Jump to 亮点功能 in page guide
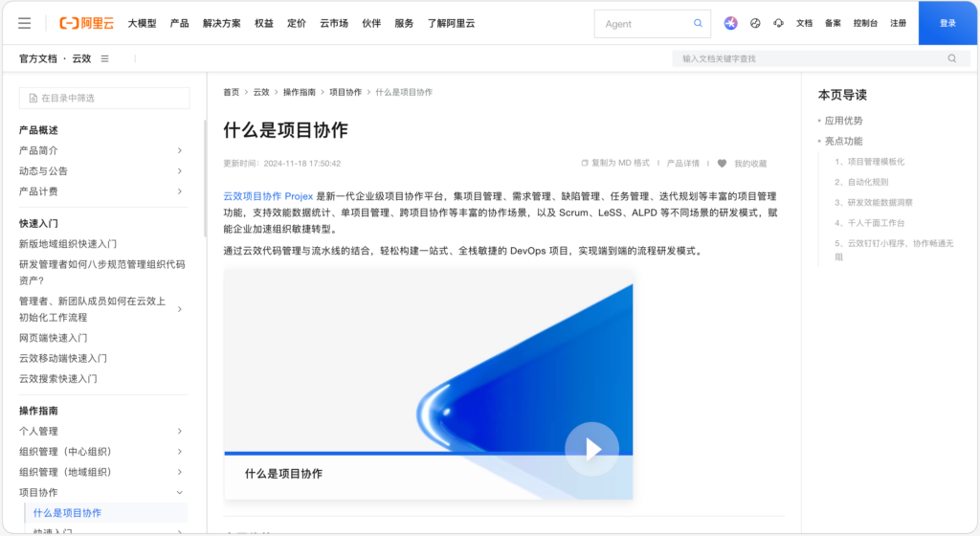 pyautogui.click(x=843, y=142)
